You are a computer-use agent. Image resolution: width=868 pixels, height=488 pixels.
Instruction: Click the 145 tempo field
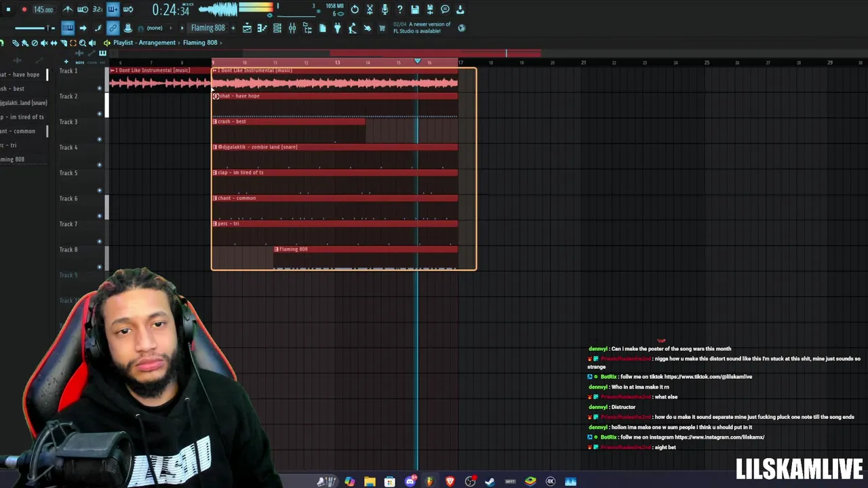pos(43,9)
